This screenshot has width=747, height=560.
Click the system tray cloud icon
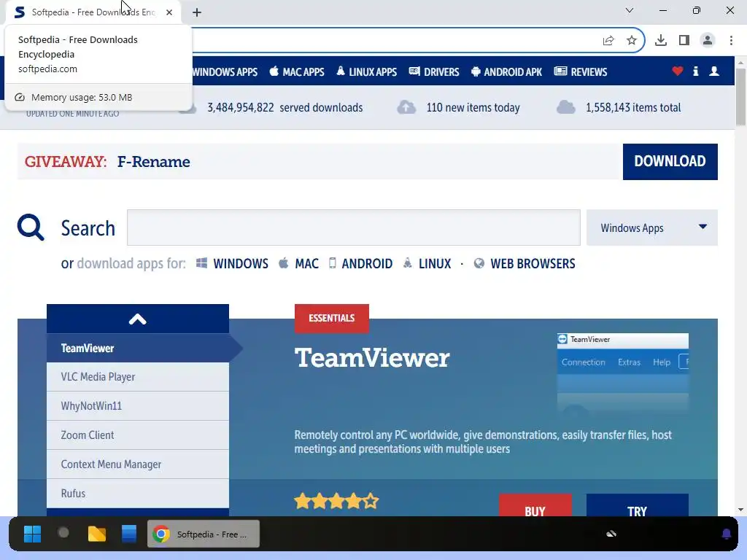coord(611,534)
